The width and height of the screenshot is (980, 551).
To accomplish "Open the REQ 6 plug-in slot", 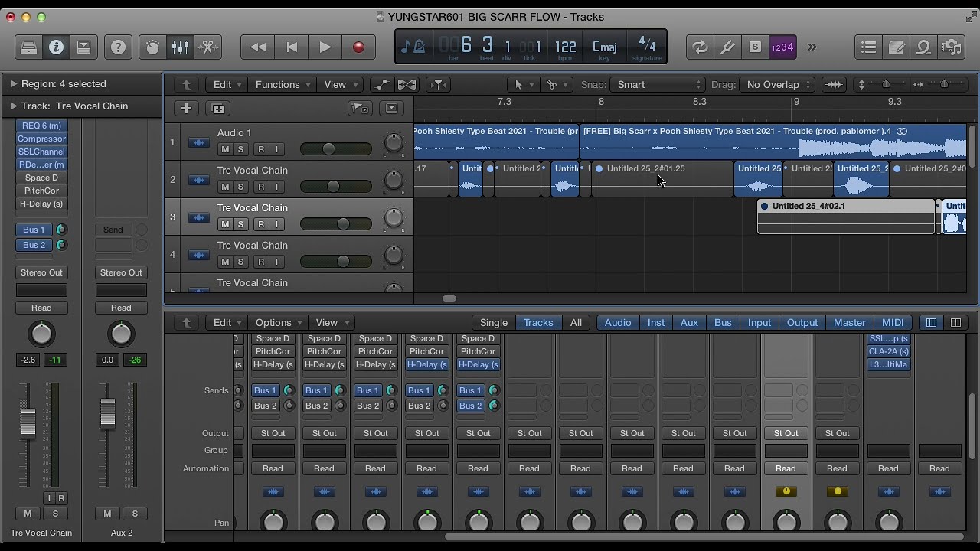I will coord(41,126).
